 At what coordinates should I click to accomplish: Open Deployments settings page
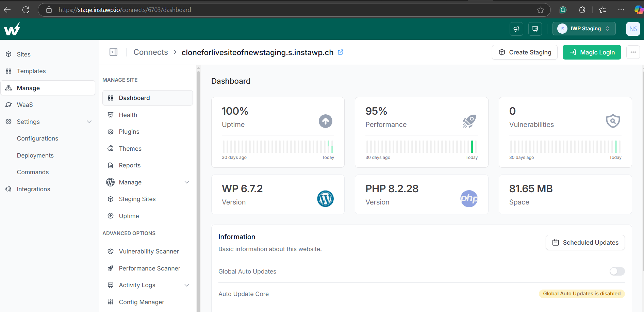point(35,155)
